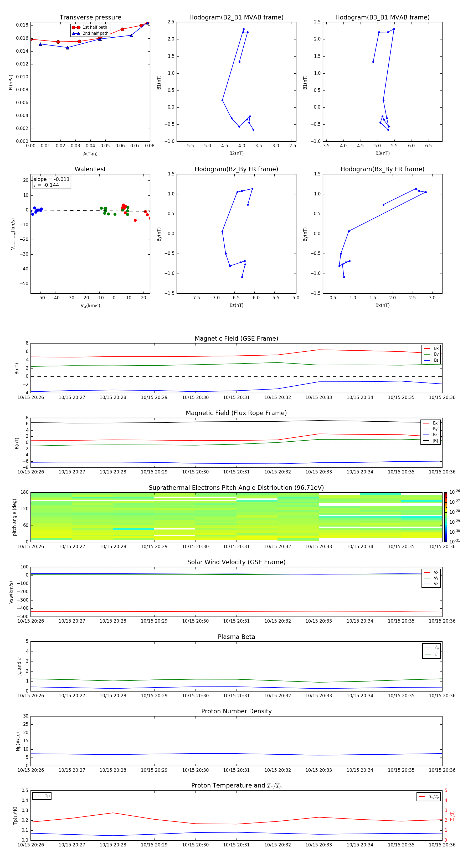Click the Bz legend entry in GSE panel
473x868 pixels.
431,360
